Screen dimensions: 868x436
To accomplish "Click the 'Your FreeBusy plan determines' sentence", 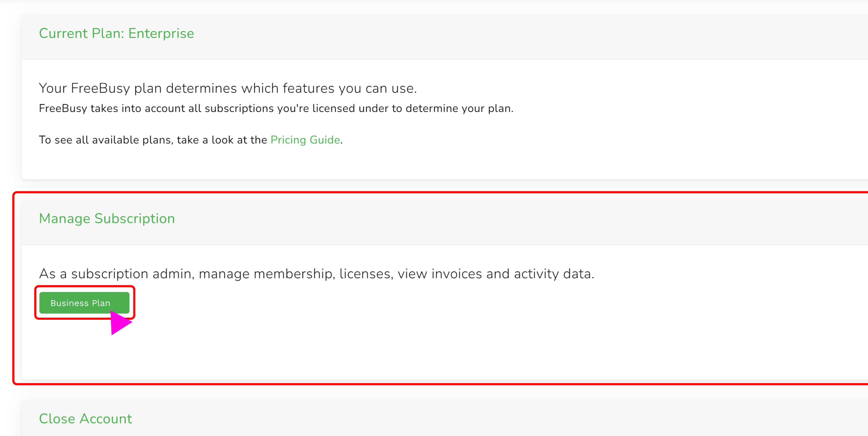I will click(228, 88).
